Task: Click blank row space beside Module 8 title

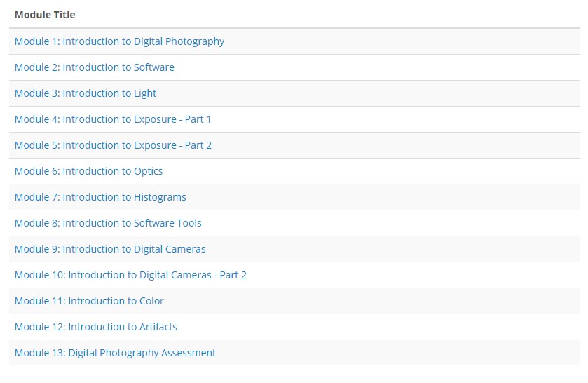Action: coord(390,222)
